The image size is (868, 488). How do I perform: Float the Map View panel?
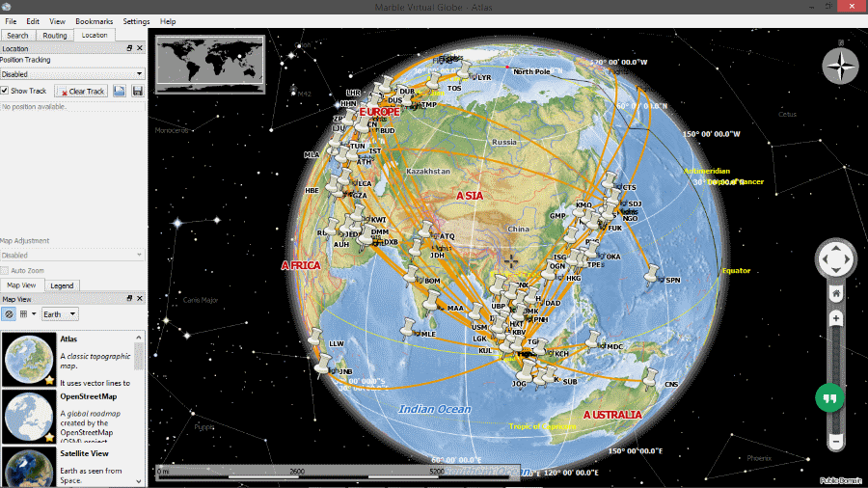[x=129, y=298]
